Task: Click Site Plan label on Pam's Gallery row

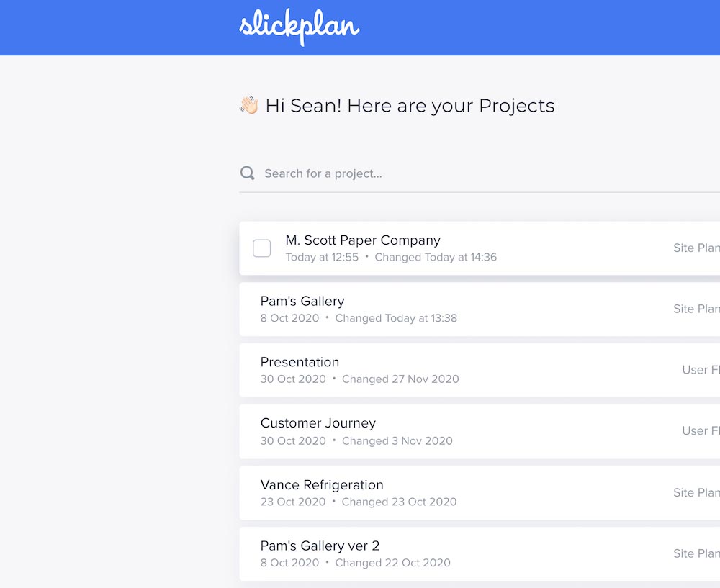Action: (x=696, y=309)
